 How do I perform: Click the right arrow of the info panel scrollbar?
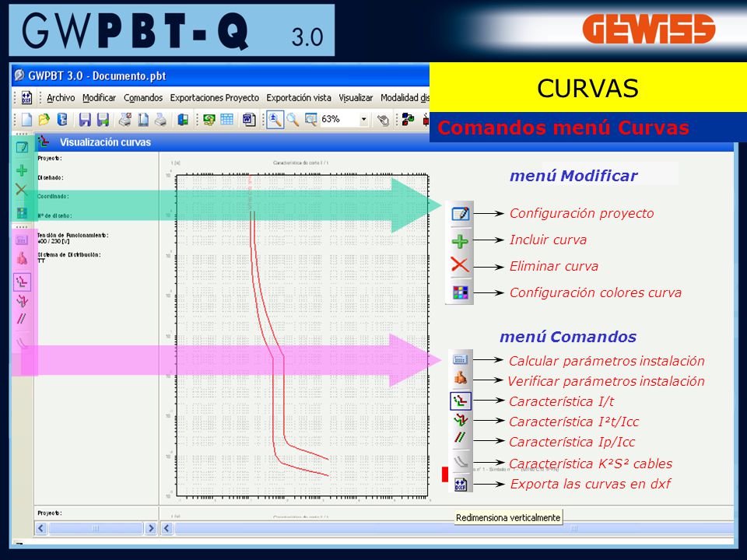tap(150, 528)
